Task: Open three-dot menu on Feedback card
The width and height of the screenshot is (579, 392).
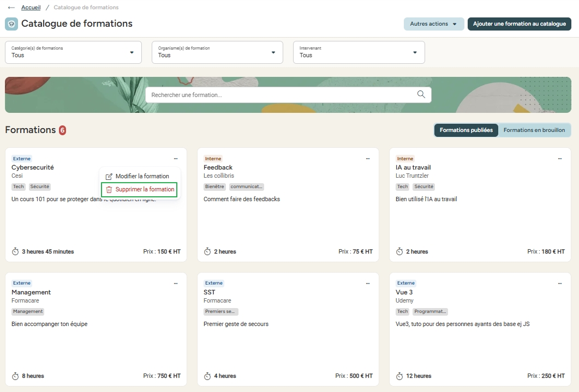Action: (368, 159)
